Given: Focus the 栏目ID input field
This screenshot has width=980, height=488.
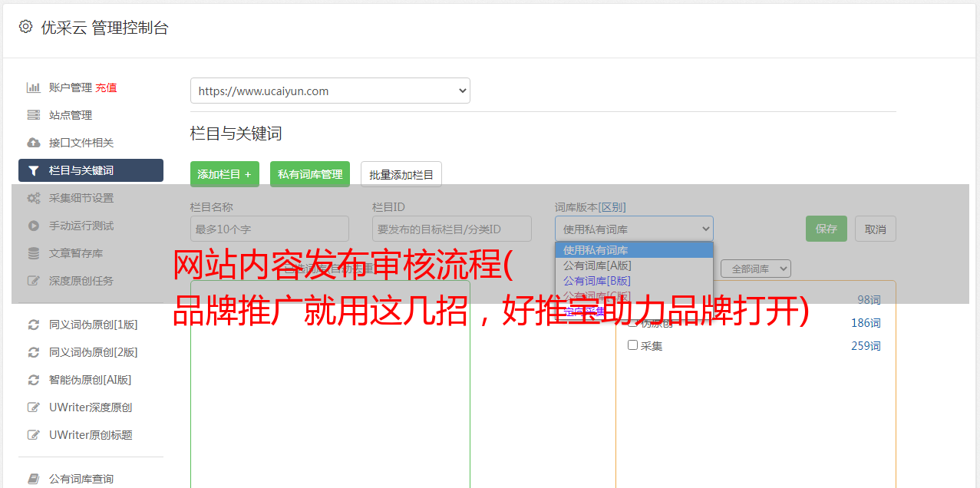Looking at the screenshot, I should point(452,229).
